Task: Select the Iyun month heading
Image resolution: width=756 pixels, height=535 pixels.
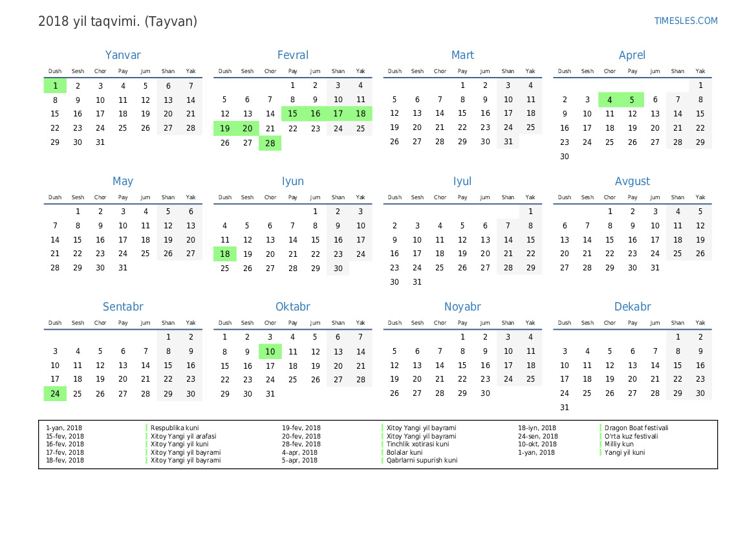Action: click(x=293, y=181)
